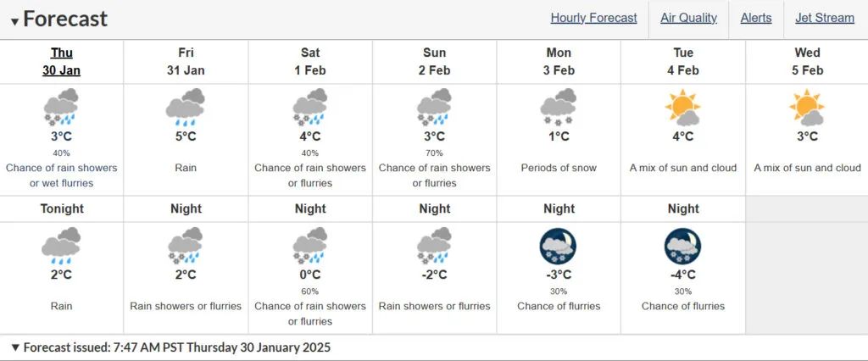
Task: Click Friday's rain cloud icon
Action: tap(186, 108)
